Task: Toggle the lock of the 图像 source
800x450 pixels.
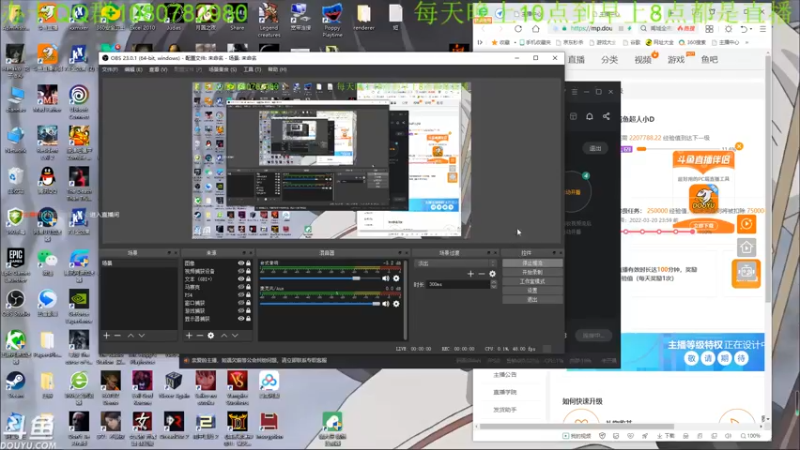Action: click(x=248, y=263)
